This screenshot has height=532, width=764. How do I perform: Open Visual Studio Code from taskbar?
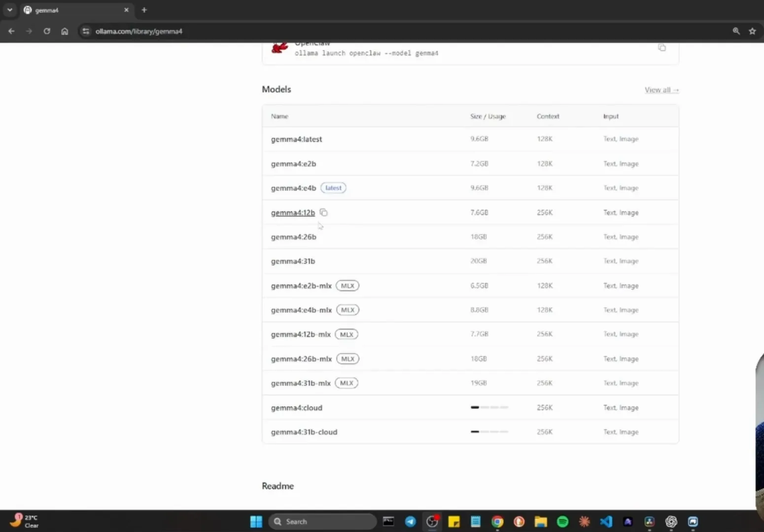point(606,522)
